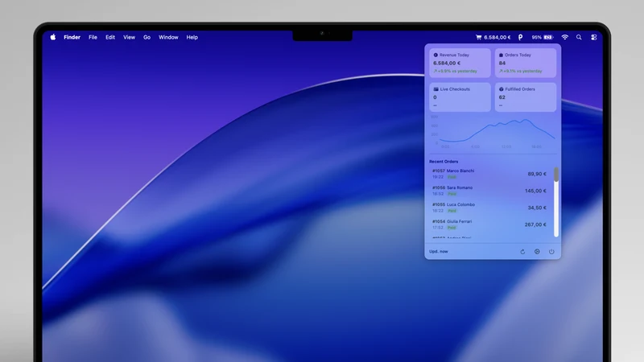The width and height of the screenshot is (644, 362).
Task: Click Paid badge on order #1056
Action: [x=452, y=194]
